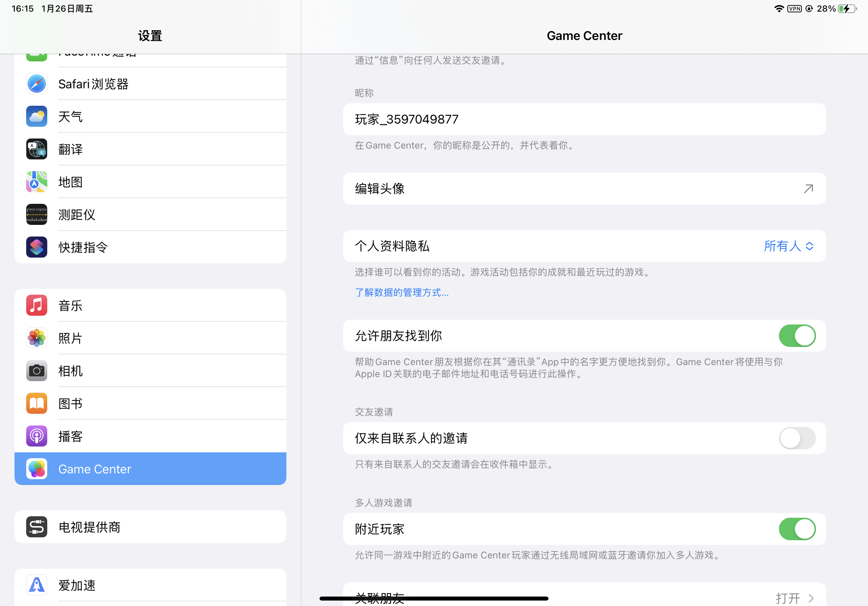Image resolution: width=868 pixels, height=606 pixels.
Task: Edit the nickname field 玩家_3597049877
Action: point(584,119)
